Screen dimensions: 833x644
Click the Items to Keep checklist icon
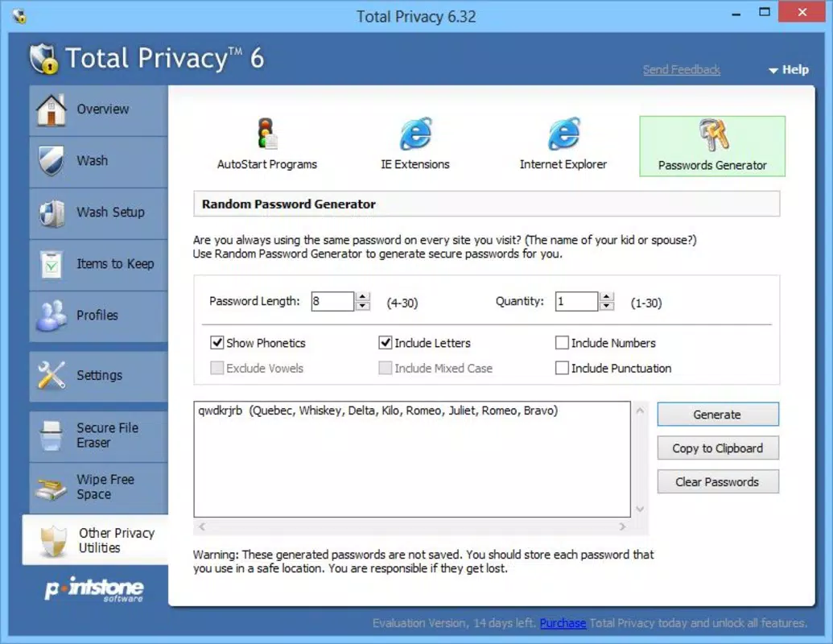click(52, 265)
